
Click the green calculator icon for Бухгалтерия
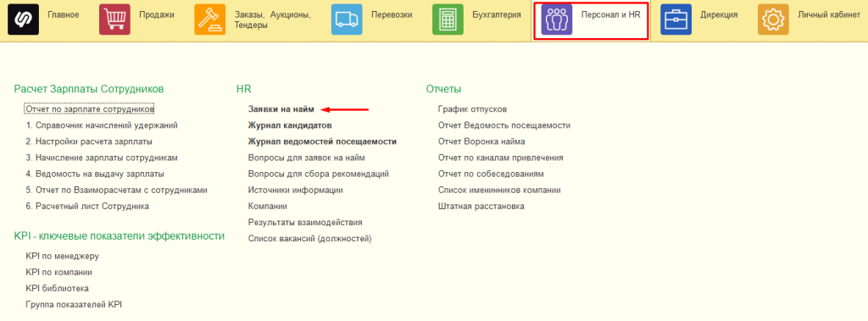pos(448,19)
